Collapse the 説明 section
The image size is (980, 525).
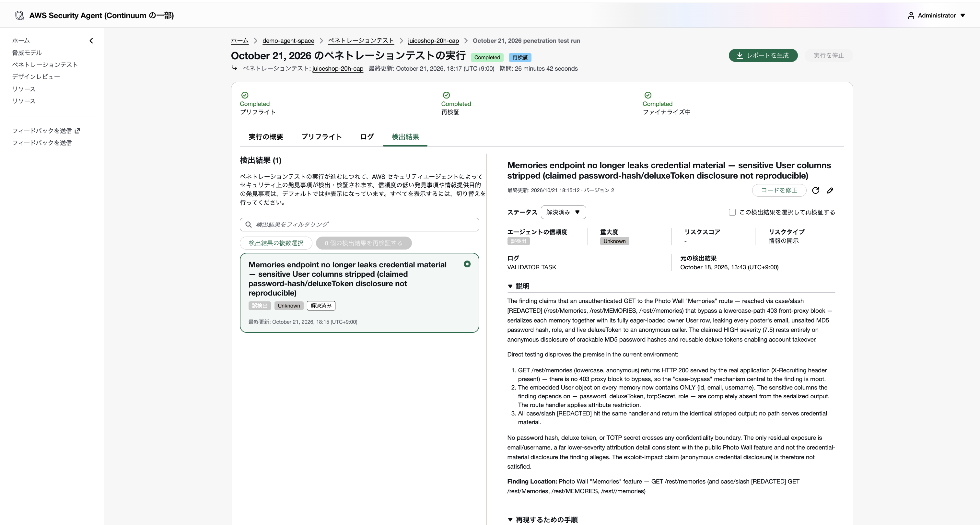(x=510, y=286)
